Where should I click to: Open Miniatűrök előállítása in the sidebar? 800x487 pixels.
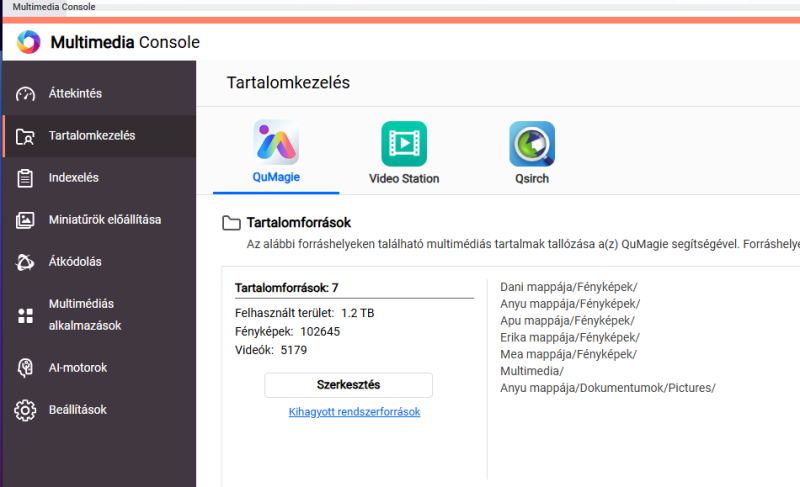[99, 220]
